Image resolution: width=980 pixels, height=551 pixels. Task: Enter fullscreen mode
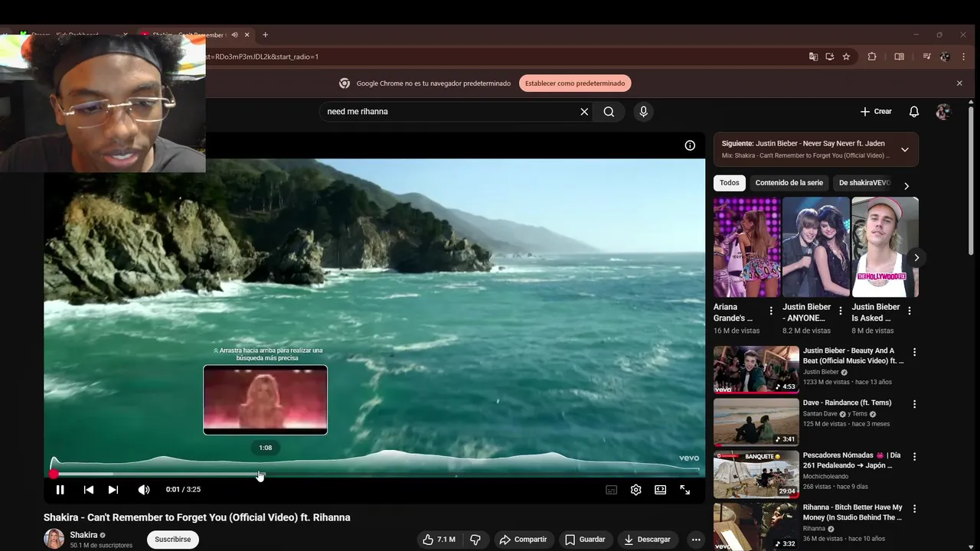[685, 490]
